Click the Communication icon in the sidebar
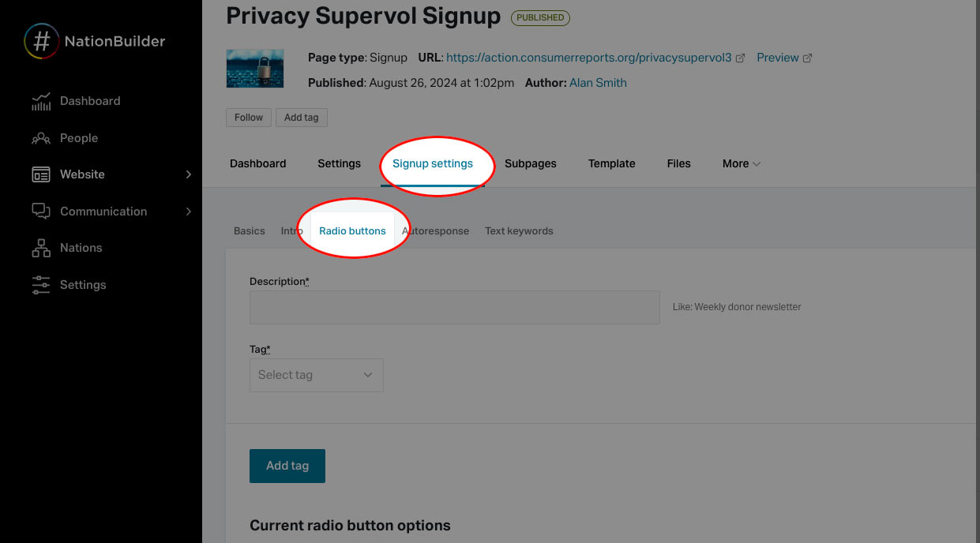980x543 pixels. (40, 211)
